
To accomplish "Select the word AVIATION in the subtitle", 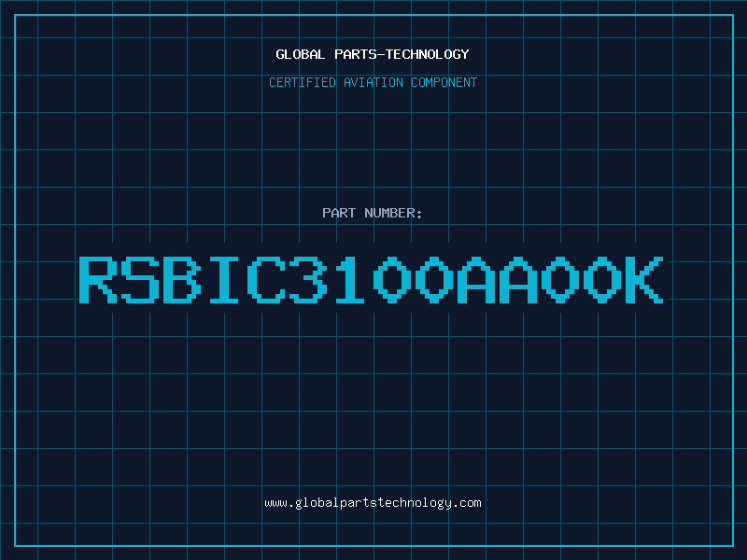I will 373,82.
